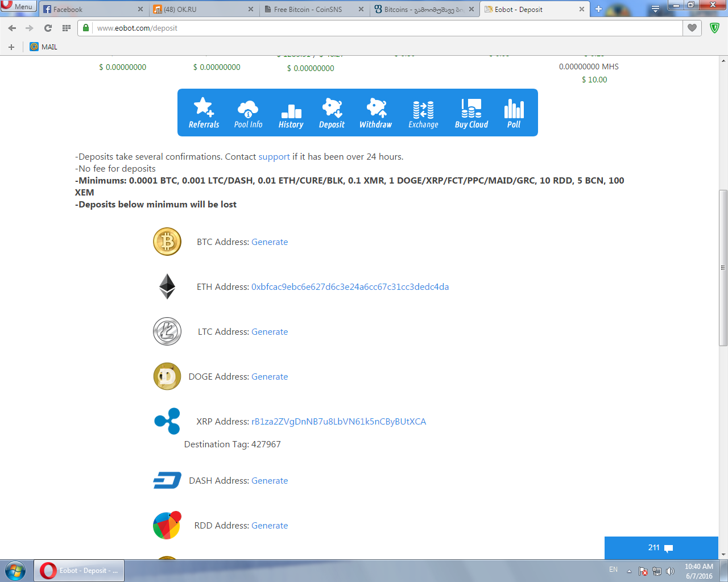Close the OK.RU tab
728x582 pixels.
click(251, 9)
